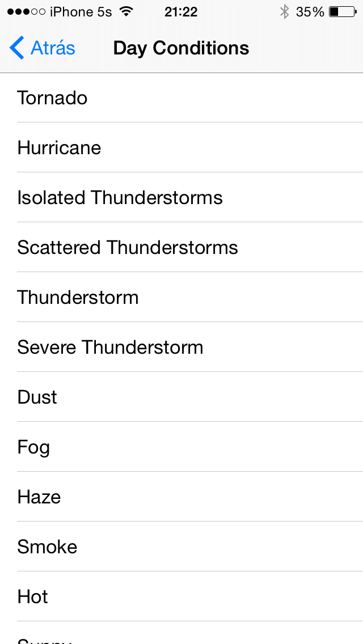Viewport: 363px width, 644px height.
Task: Tap the Bluetooth status icon
Action: click(285, 12)
